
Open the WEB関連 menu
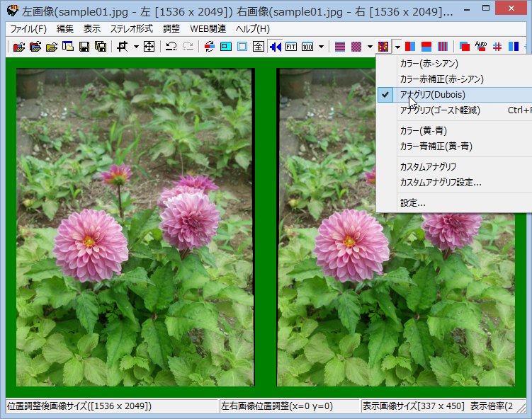tap(208, 29)
